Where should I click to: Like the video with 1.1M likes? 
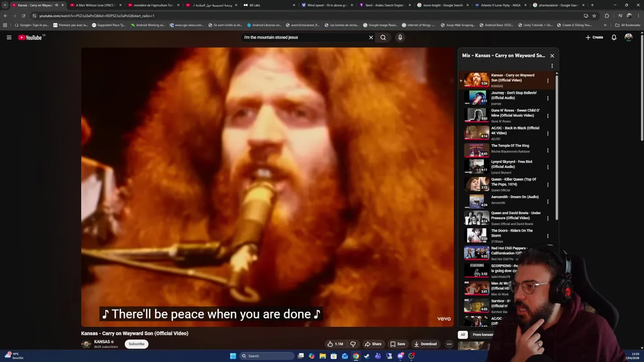click(335, 344)
